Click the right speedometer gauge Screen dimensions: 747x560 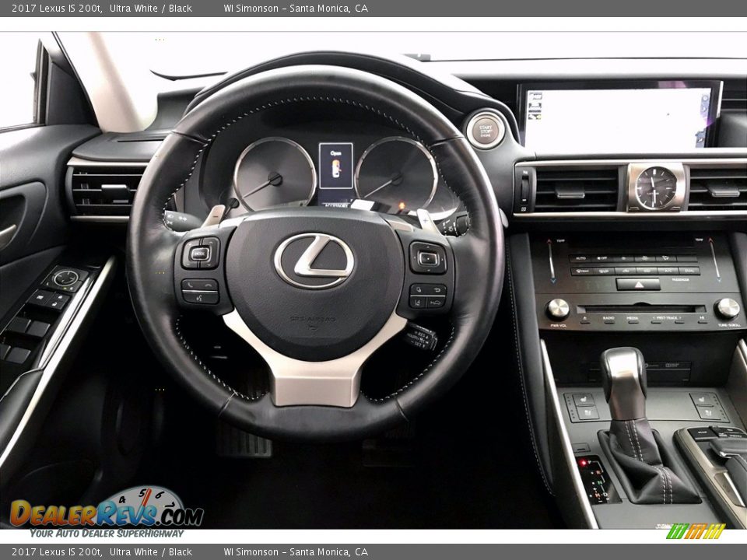(396, 175)
